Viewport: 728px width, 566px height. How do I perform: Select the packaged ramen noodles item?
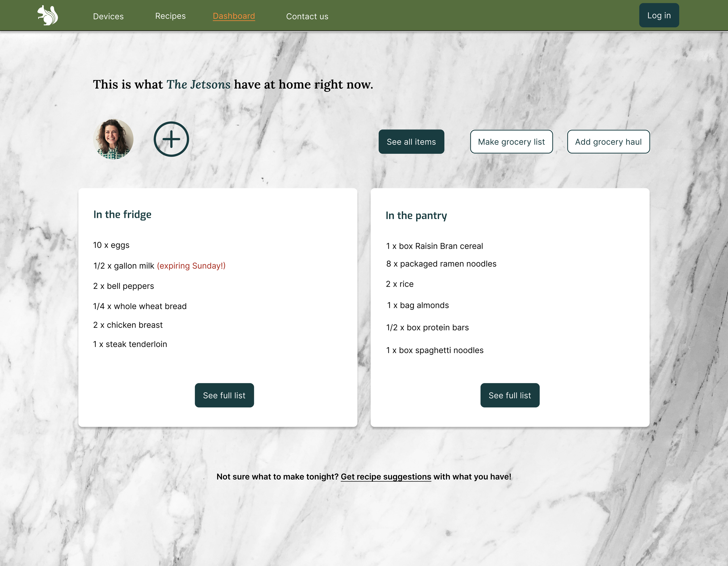441,264
